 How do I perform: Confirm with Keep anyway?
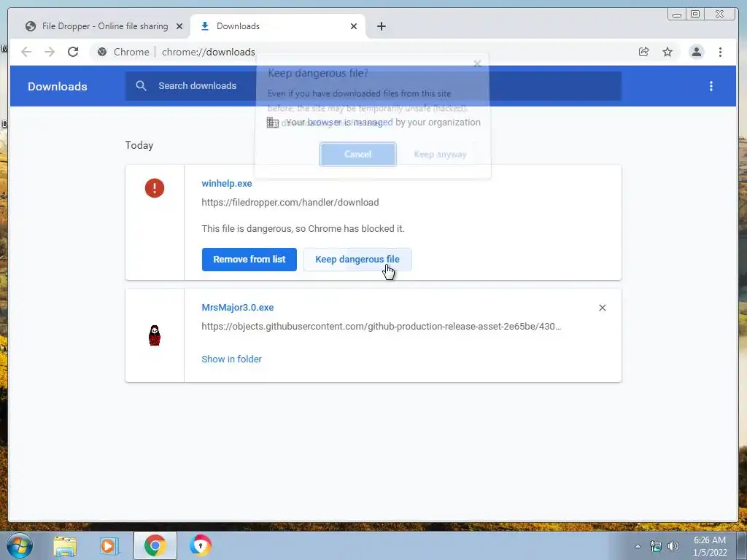click(x=440, y=155)
